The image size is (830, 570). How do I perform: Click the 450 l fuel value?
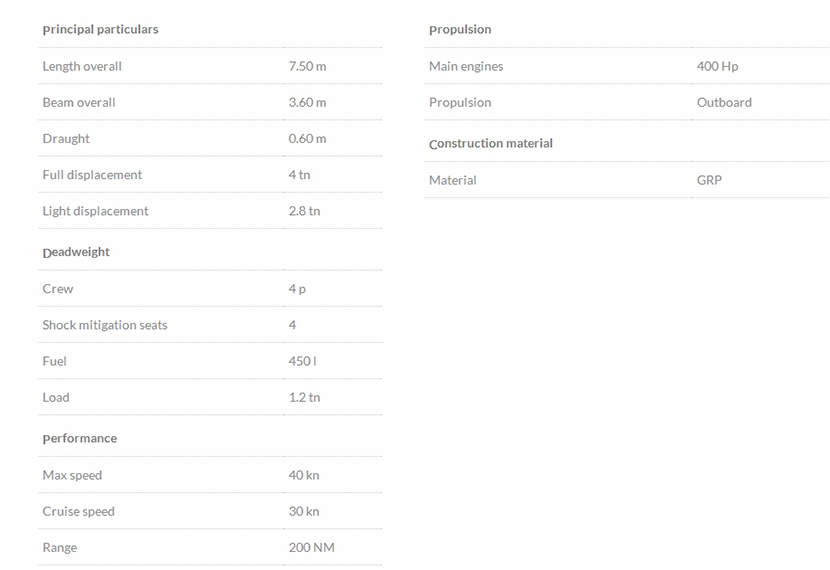302,361
